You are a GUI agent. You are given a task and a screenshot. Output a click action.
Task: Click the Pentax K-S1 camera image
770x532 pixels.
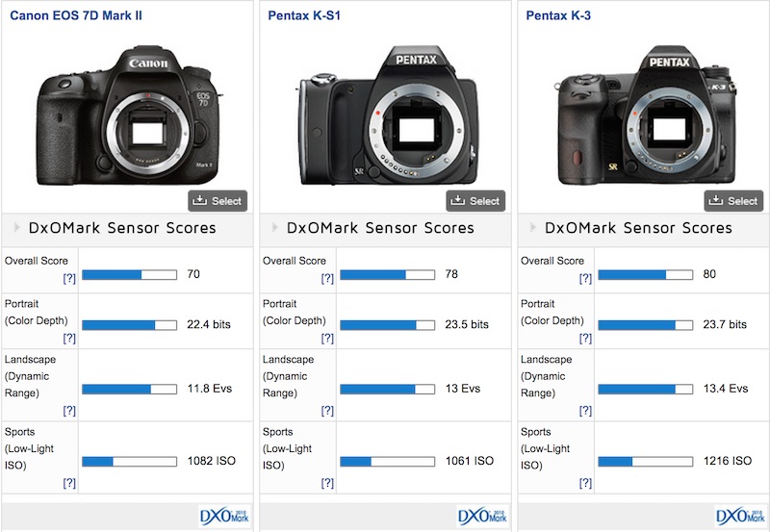click(x=386, y=115)
